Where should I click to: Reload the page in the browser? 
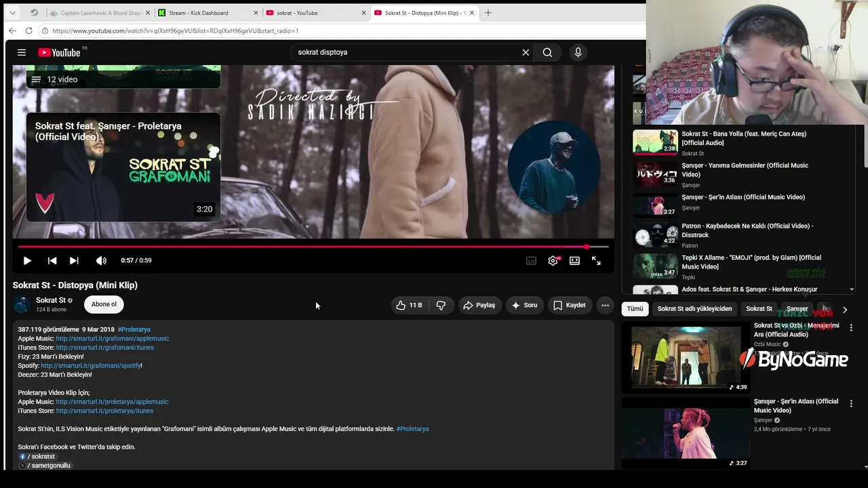[28, 30]
